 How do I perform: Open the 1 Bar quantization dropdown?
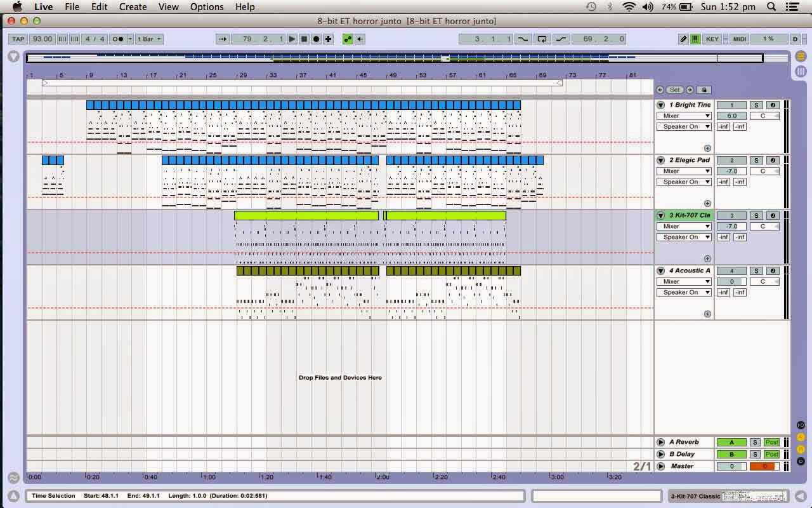click(148, 39)
